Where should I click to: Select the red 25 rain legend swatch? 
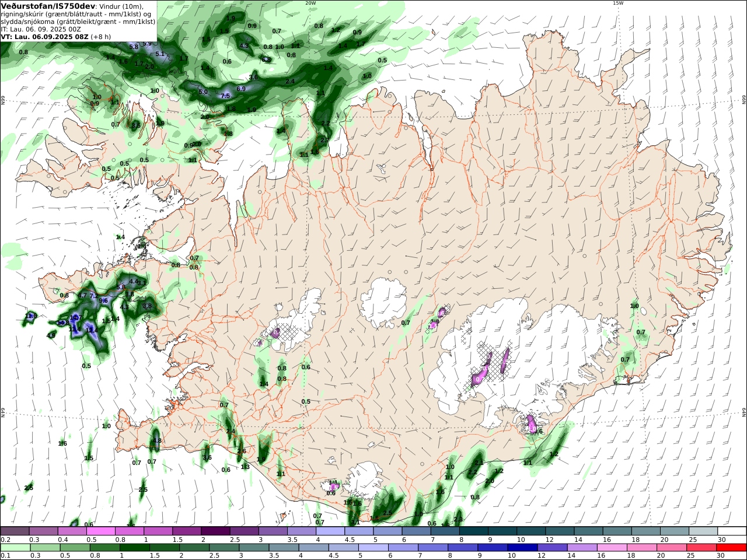[700, 548]
